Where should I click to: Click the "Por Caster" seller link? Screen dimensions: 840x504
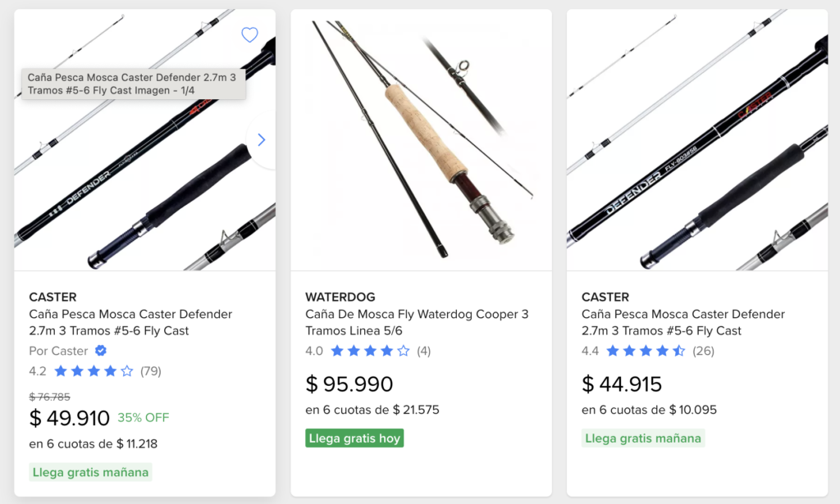[59, 351]
